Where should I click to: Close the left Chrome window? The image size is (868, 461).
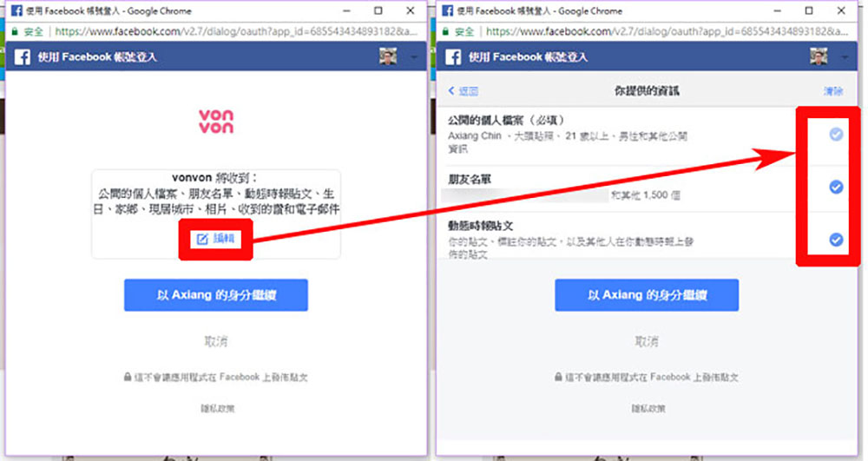411,10
